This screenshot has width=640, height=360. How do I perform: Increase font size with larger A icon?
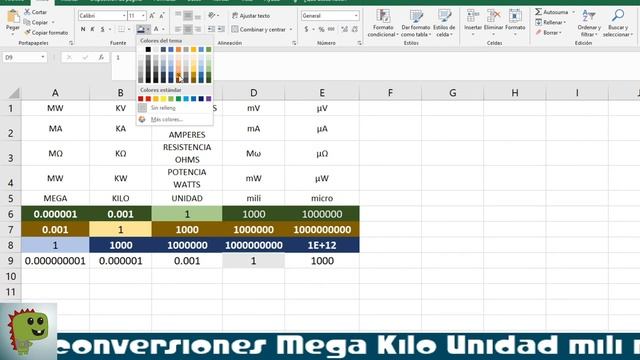pos(152,16)
